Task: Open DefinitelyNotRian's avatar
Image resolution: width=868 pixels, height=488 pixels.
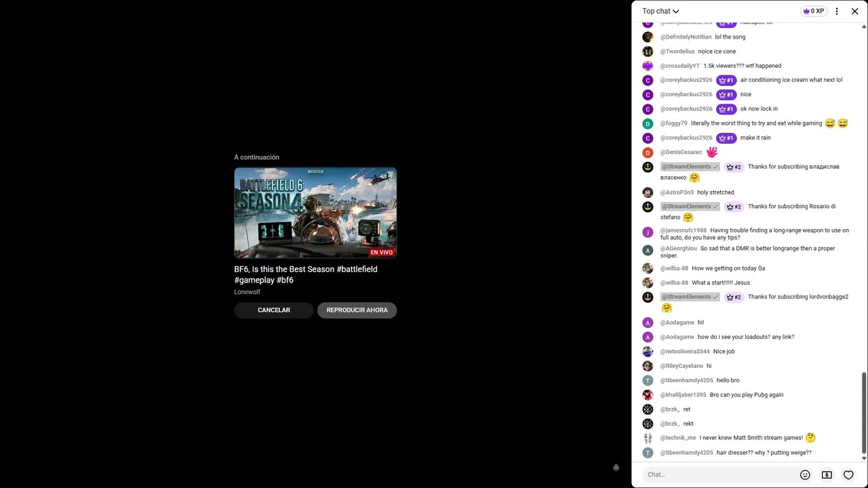Action: [648, 37]
